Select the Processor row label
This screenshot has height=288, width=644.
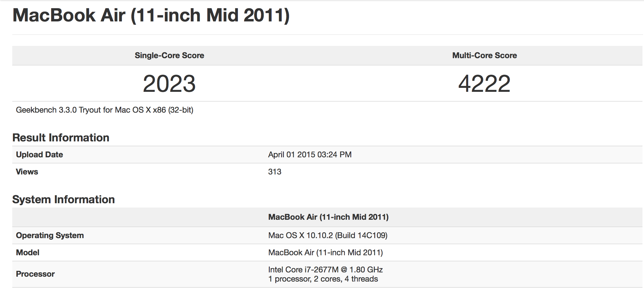(35, 274)
